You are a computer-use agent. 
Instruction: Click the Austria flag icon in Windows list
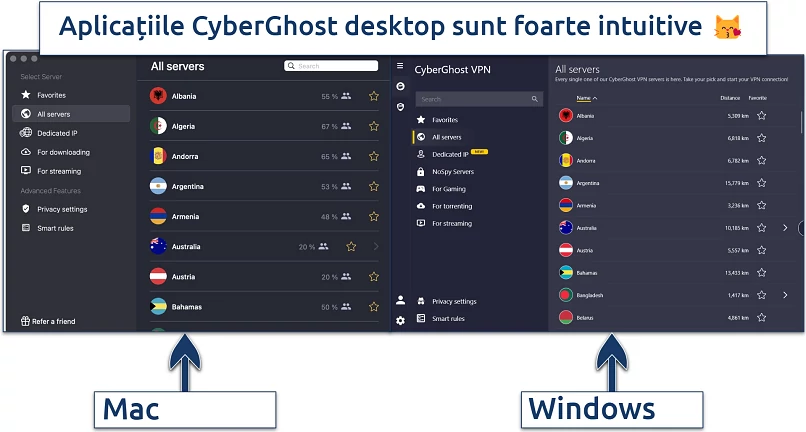(x=566, y=250)
